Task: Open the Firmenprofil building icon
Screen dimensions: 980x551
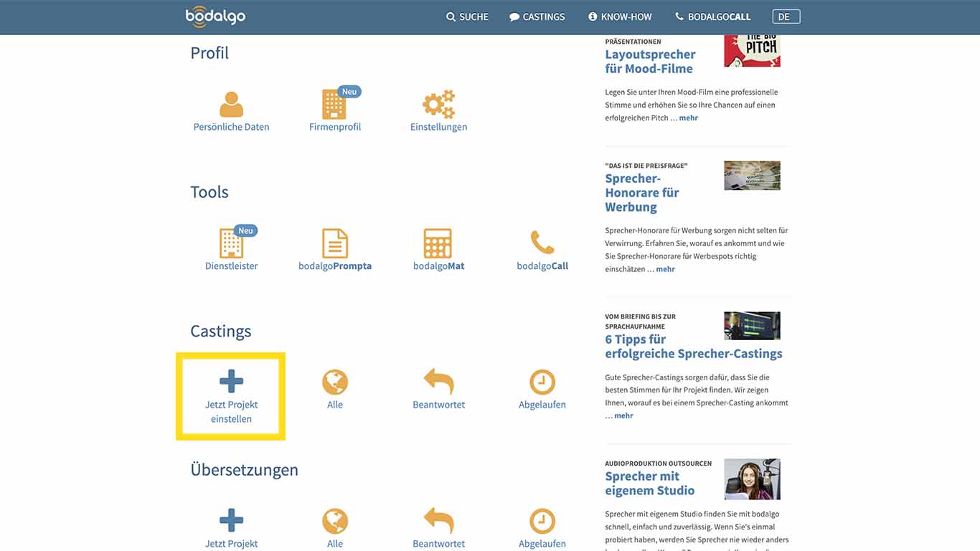Action: (x=334, y=105)
